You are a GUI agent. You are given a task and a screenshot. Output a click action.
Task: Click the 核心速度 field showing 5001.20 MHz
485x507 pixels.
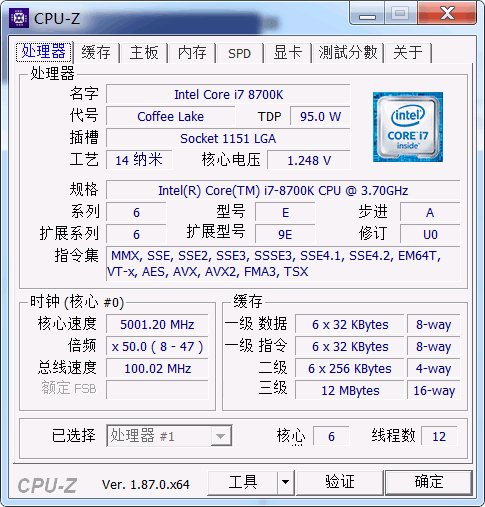157,324
